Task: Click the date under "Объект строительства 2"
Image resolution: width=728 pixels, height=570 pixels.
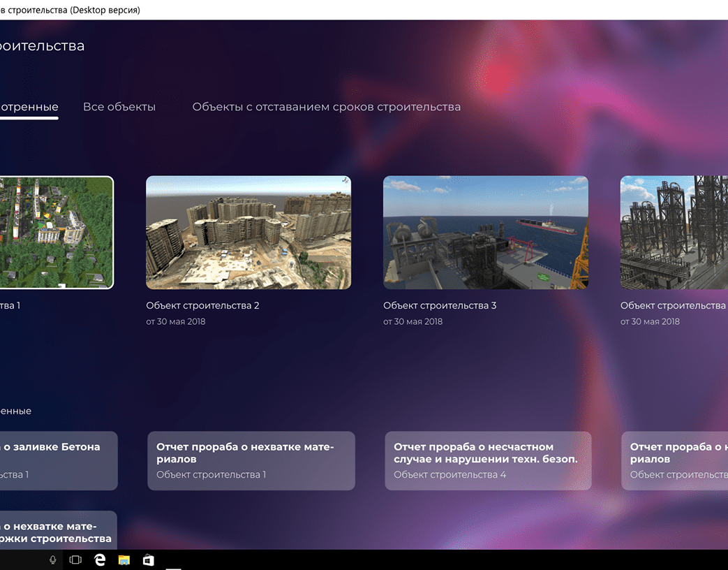Action: [175, 321]
